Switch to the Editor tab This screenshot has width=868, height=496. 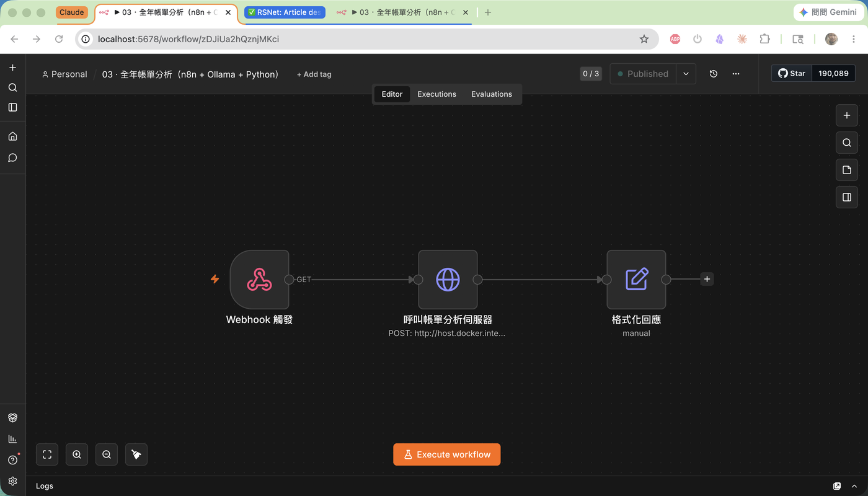(392, 94)
